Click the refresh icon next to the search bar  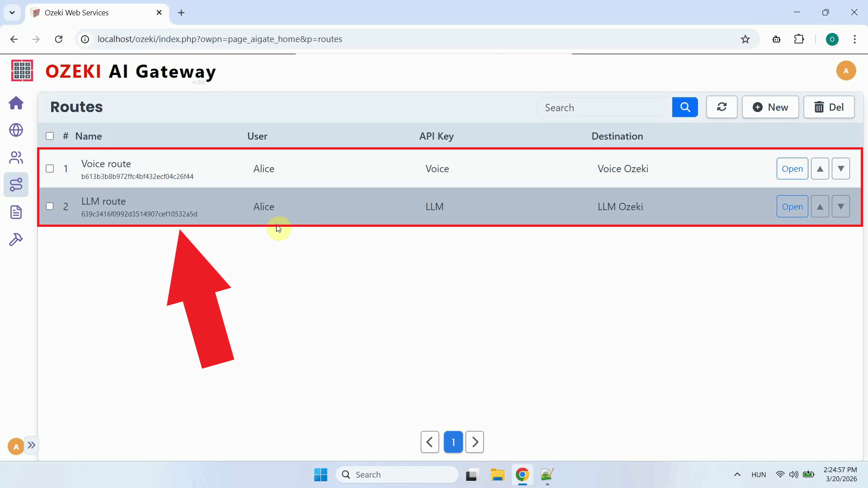pos(722,107)
